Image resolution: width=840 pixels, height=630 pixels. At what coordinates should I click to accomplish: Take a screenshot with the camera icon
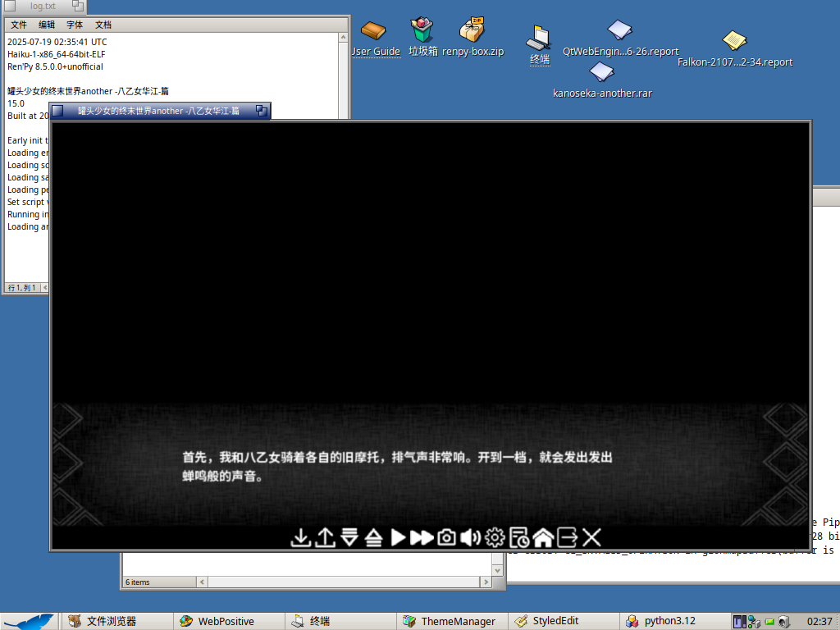(x=446, y=537)
